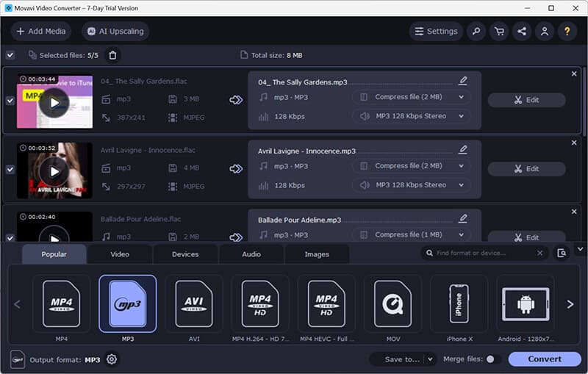Click the share icon in toolbar

[522, 31]
